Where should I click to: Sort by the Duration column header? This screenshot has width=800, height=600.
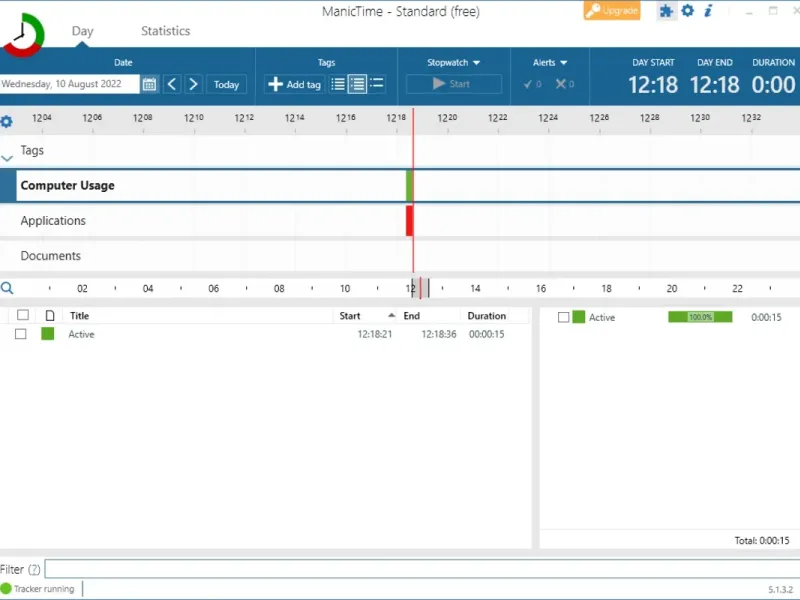click(x=486, y=316)
